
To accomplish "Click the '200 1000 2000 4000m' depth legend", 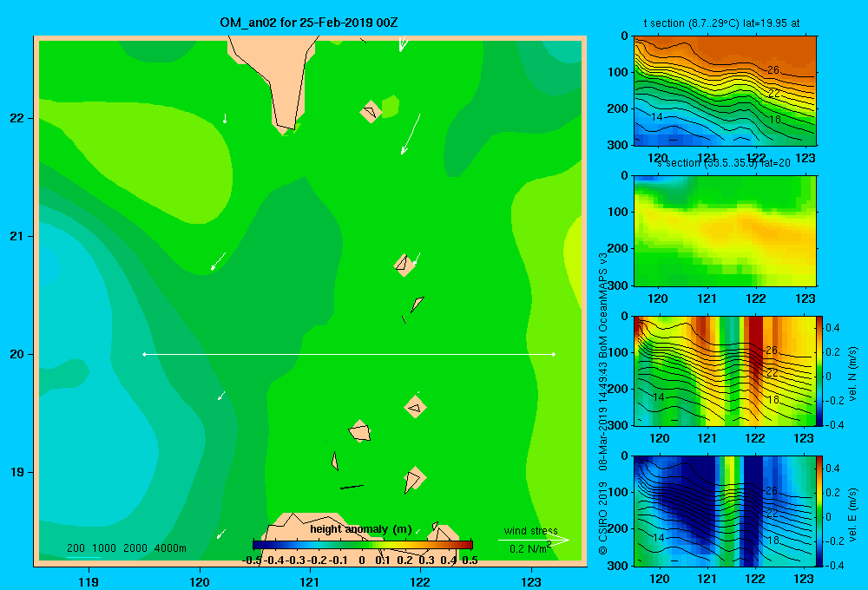I will [127, 548].
